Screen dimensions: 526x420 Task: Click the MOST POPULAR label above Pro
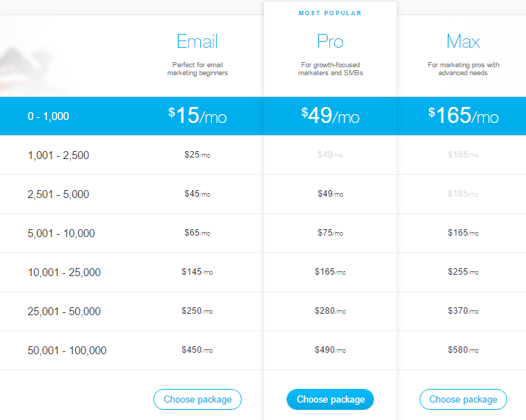[x=330, y=13]
